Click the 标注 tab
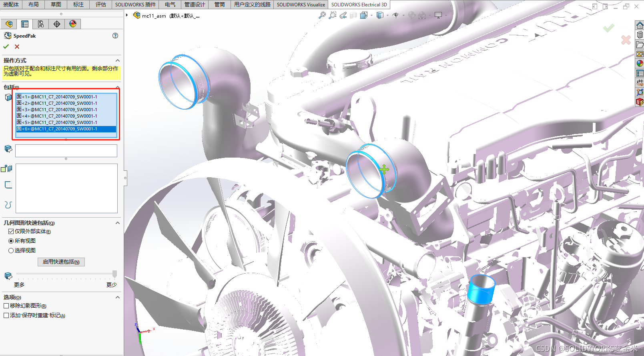This screenshot has height=356, width=644. (x=78, y=4)
